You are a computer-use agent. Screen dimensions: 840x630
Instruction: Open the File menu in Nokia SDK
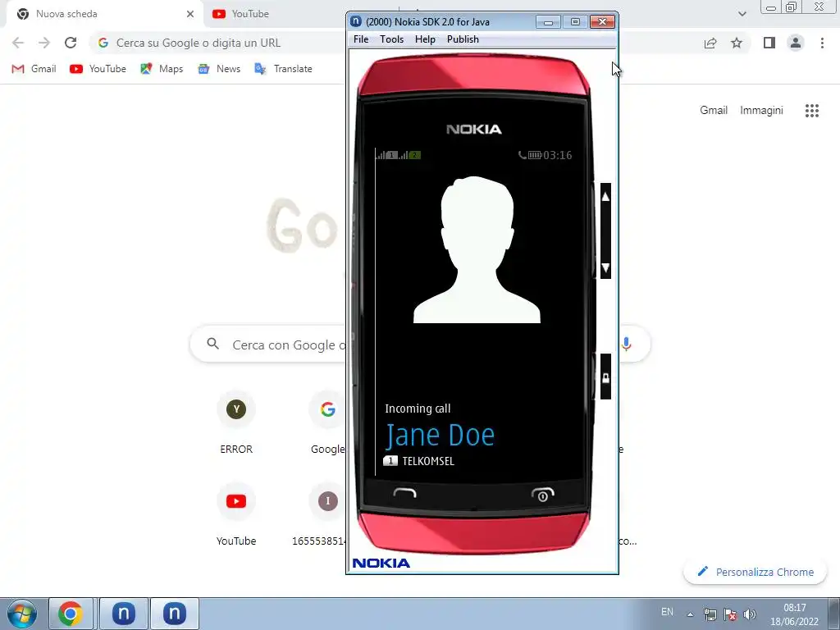click(361, 39)
